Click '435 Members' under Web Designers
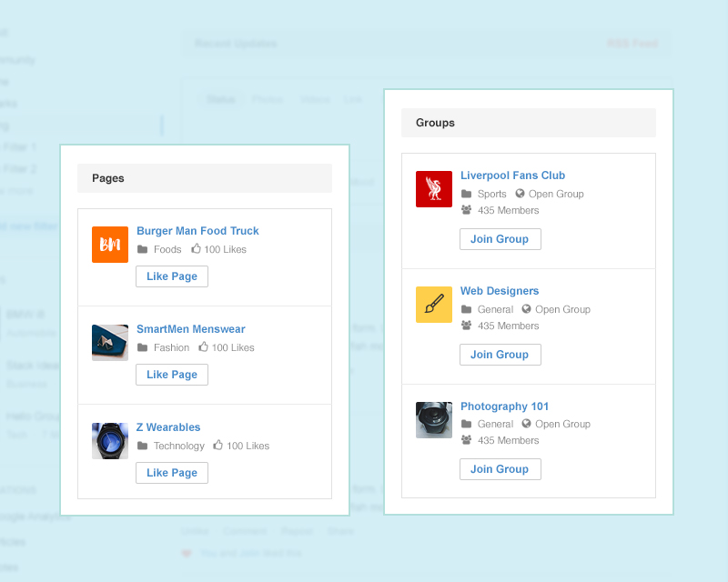728x582 pixels. pyautogui.click(x=509, y=326)
